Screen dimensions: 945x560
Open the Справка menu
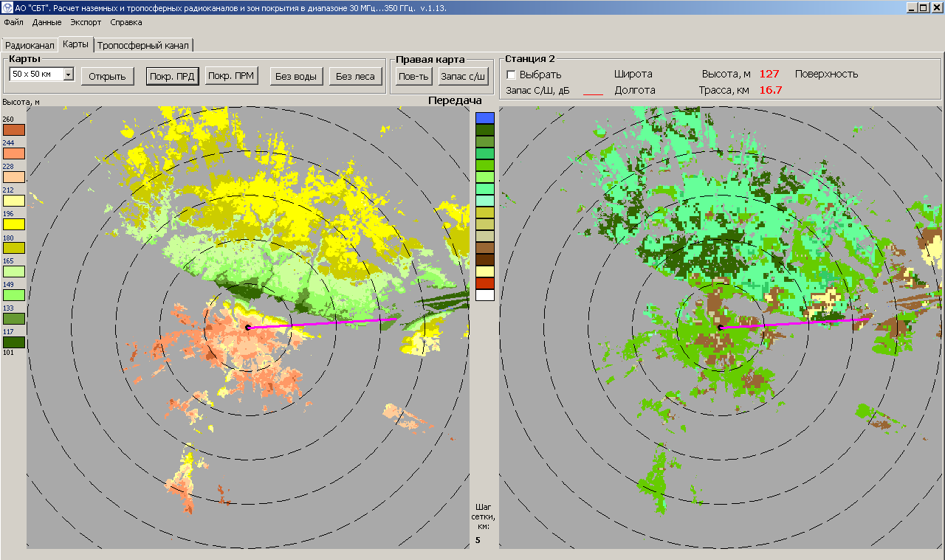126,22
